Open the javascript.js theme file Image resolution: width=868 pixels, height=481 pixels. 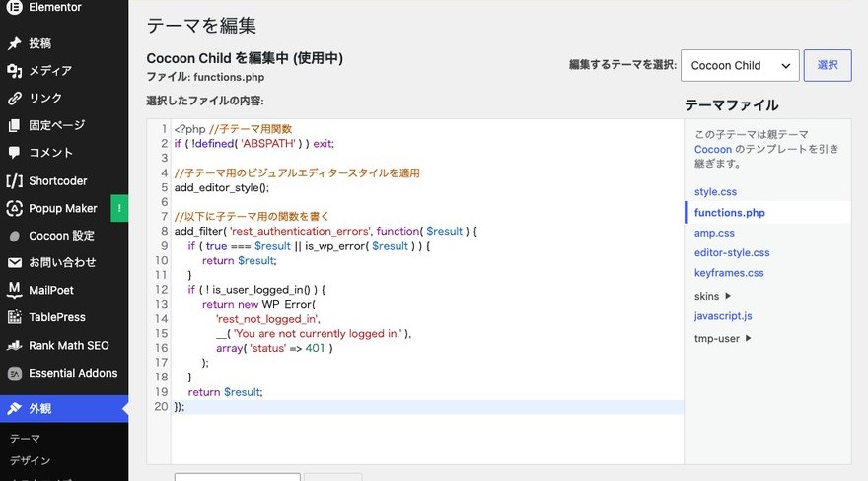(723, 316)
